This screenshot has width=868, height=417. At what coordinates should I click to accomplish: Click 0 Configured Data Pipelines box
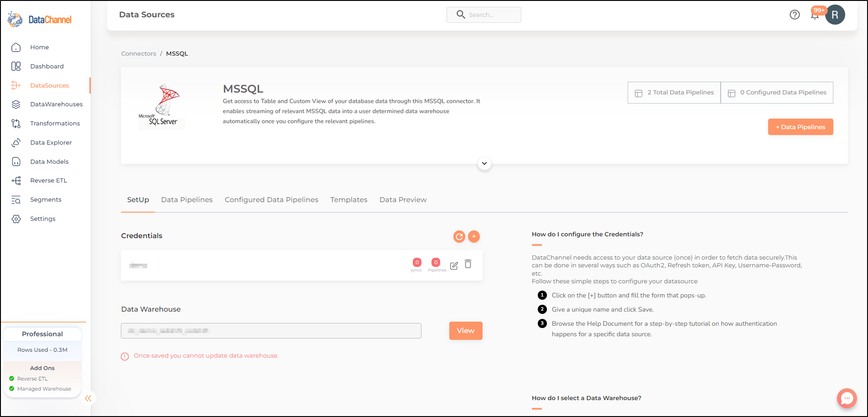[x=777, y=93]
